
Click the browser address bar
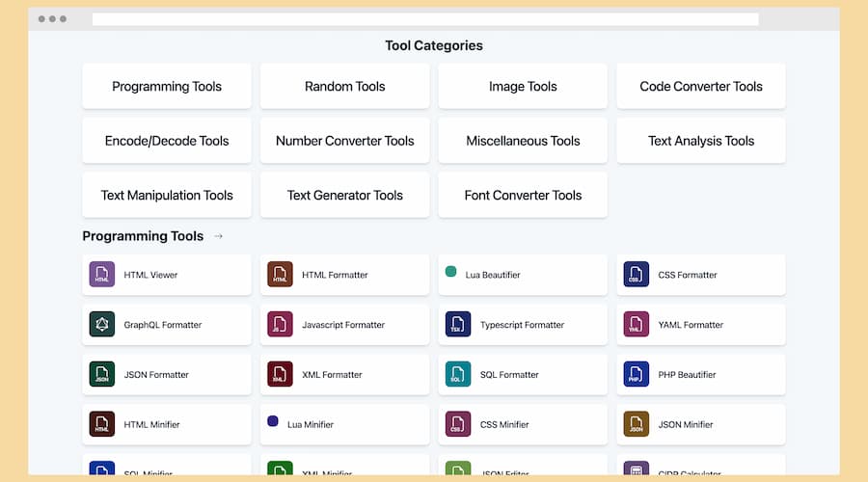[x=425, y=19]
